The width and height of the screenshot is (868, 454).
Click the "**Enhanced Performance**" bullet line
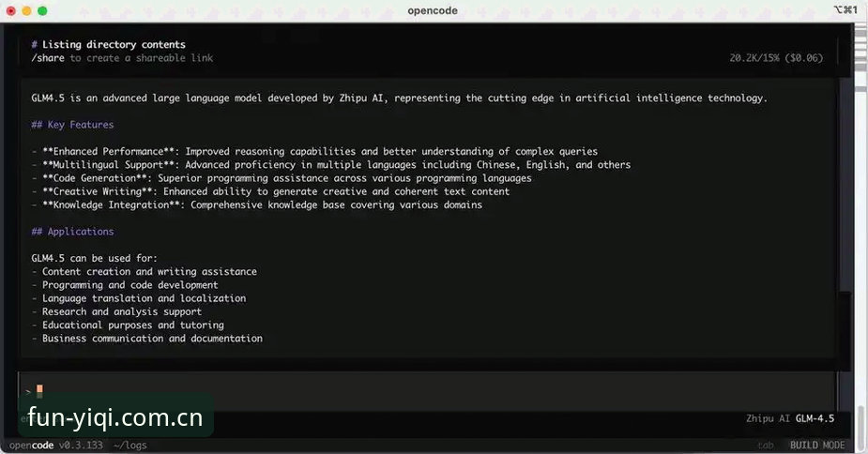point(314,151)
